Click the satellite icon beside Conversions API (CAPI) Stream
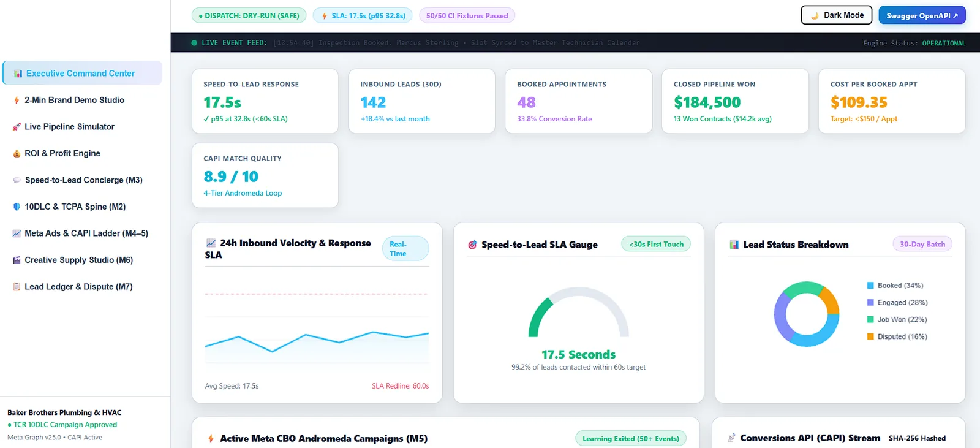Image resolution: width=980 pixels, height=448 pixels. [x=731, y=438]
